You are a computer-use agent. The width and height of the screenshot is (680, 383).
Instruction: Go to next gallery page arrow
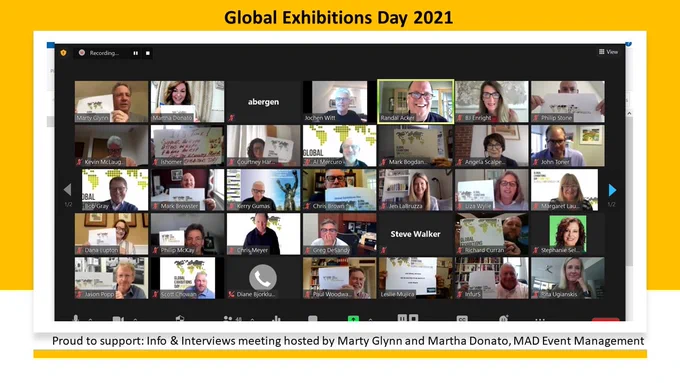pos(612,190)
